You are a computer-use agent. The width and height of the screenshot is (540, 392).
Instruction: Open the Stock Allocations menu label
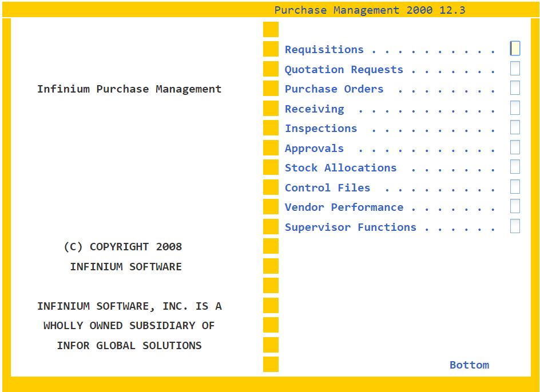340,168
